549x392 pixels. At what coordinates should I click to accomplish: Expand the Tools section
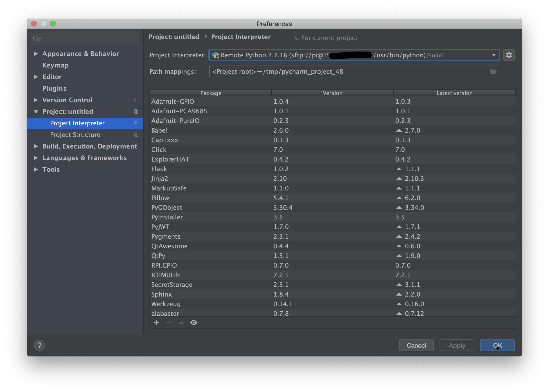coord(36,169)
